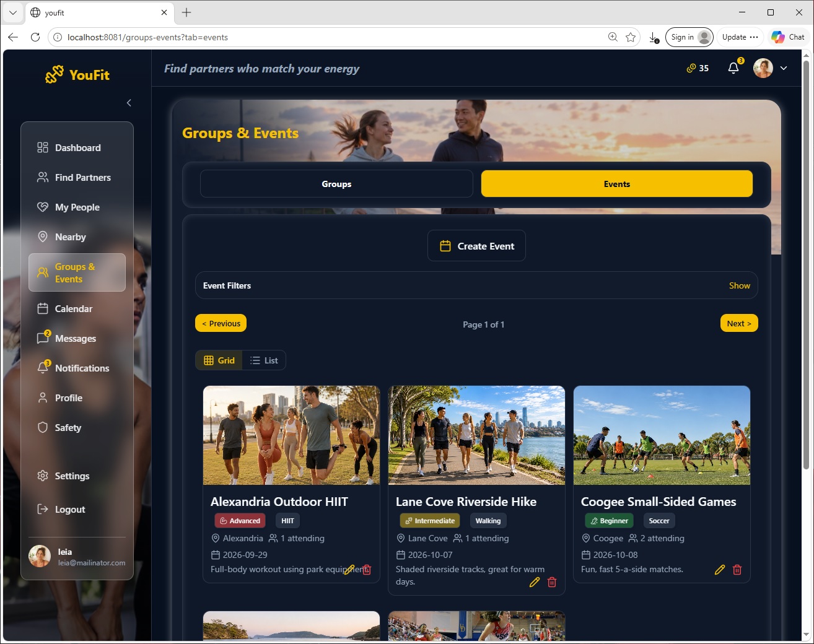
Task: Switch to the Groups tab
Action: click(336, 184)
